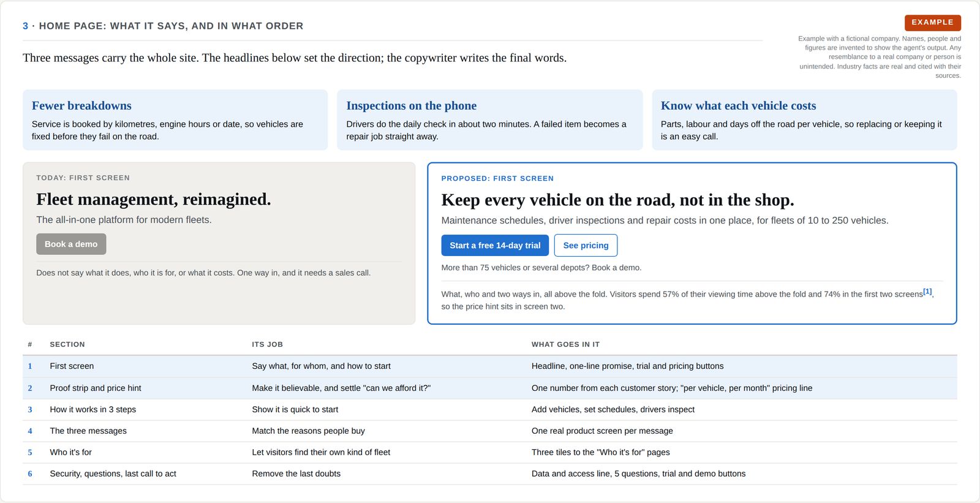This screenshot has height=503, width=980.
Task: Click the "WHAT GOES IN IT" column header
Action: pyautogui.click(x=565, y=344)
